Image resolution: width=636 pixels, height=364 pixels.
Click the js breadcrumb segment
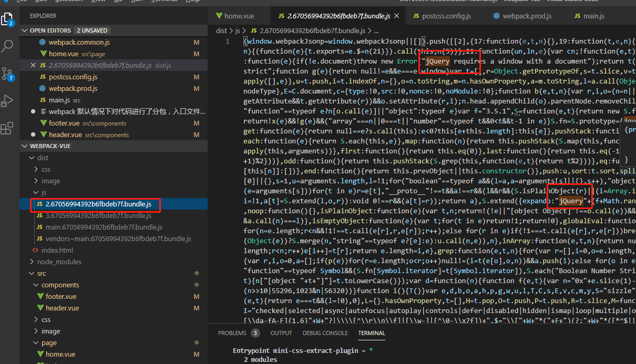point(238,31)
